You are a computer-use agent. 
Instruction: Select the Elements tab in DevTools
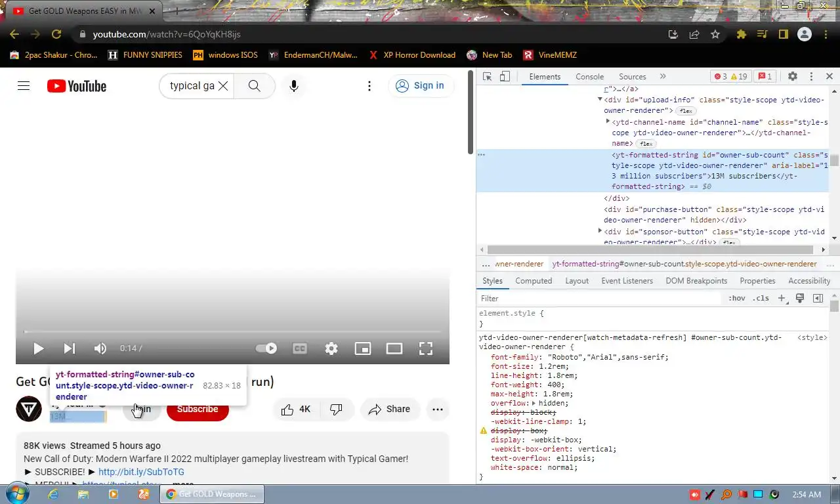545,76
